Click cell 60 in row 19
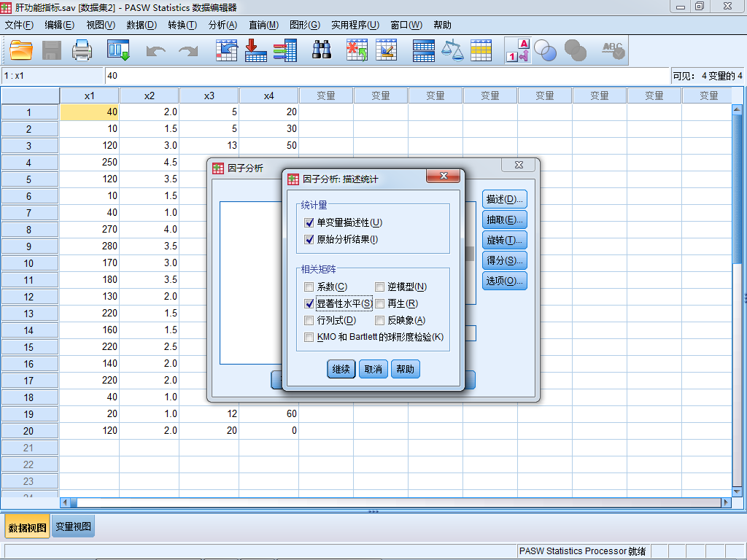This screenshot has height=560, width=747. tap(268, 413)
